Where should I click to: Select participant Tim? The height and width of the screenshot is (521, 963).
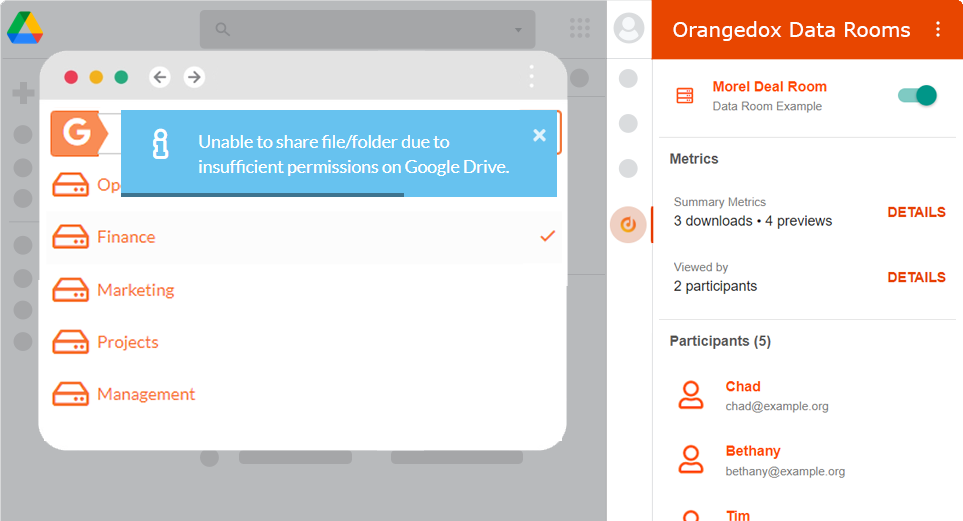click(x=738, y=515)
